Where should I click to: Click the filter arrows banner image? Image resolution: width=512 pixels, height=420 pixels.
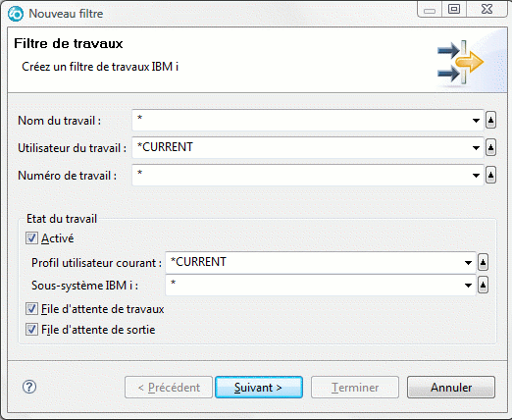coord(460,62)
